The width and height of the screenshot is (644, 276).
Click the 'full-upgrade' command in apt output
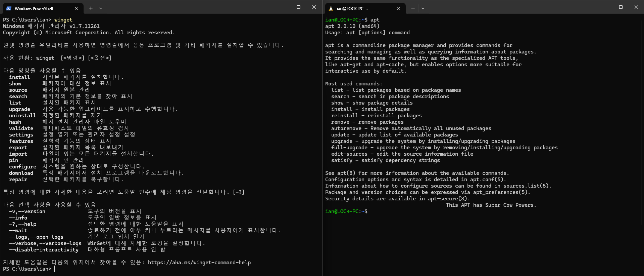[349, 148]
